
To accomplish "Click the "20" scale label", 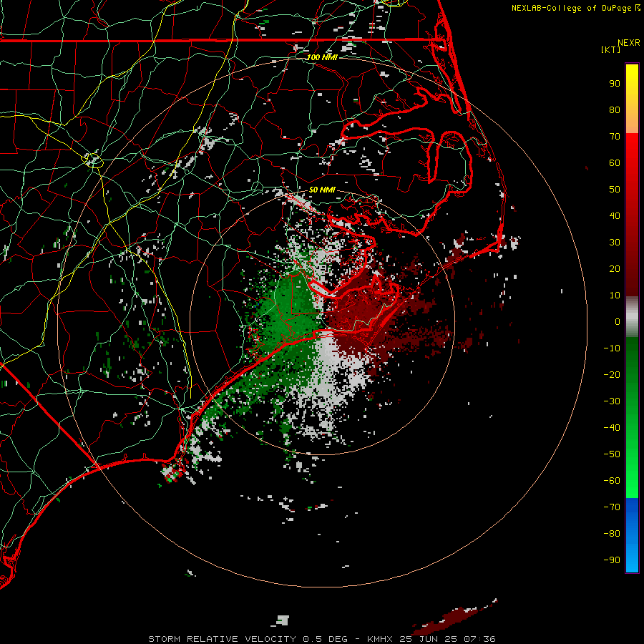I will point(615,268).
